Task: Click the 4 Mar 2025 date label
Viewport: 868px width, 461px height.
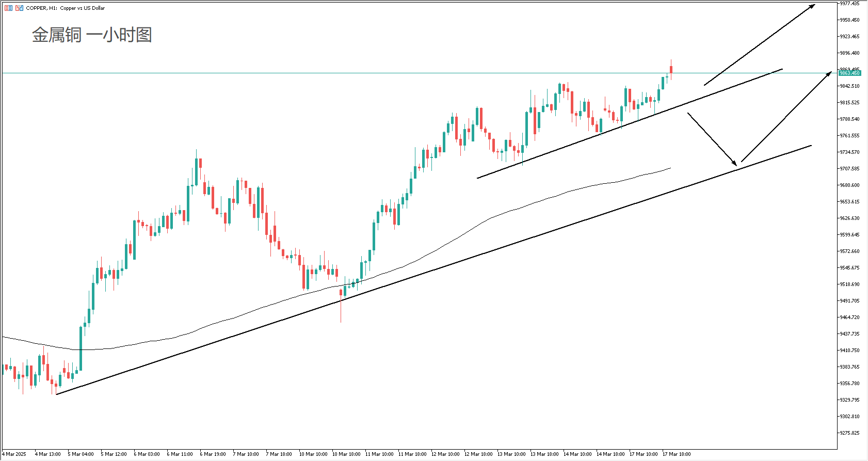Action: coord(14,454)
